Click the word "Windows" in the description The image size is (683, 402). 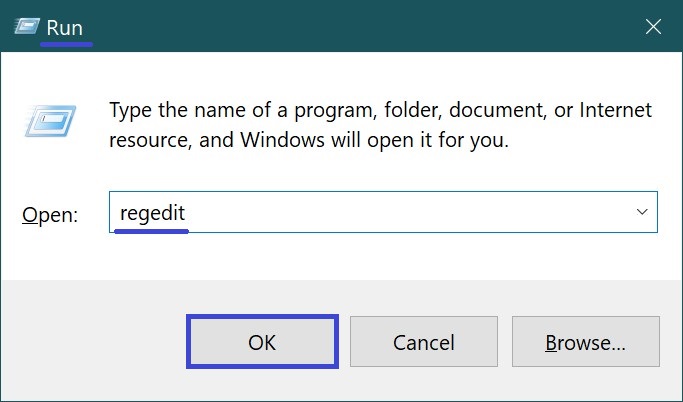(x=282, y=140)
